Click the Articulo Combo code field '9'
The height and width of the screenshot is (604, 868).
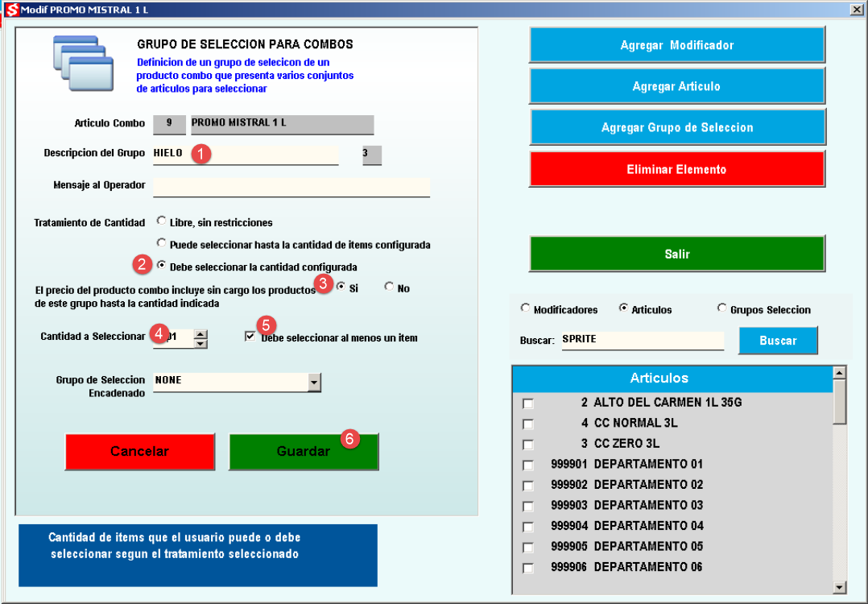pos(169,124)
